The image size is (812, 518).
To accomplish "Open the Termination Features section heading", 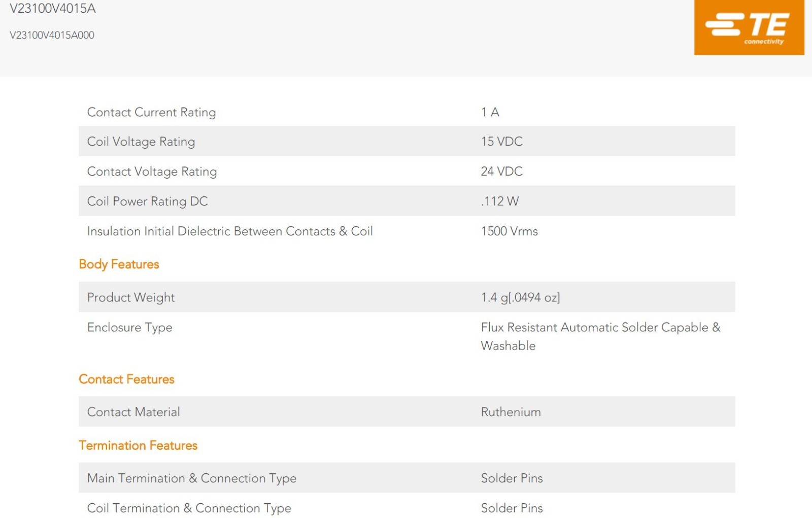I will (x=138, y=445).
